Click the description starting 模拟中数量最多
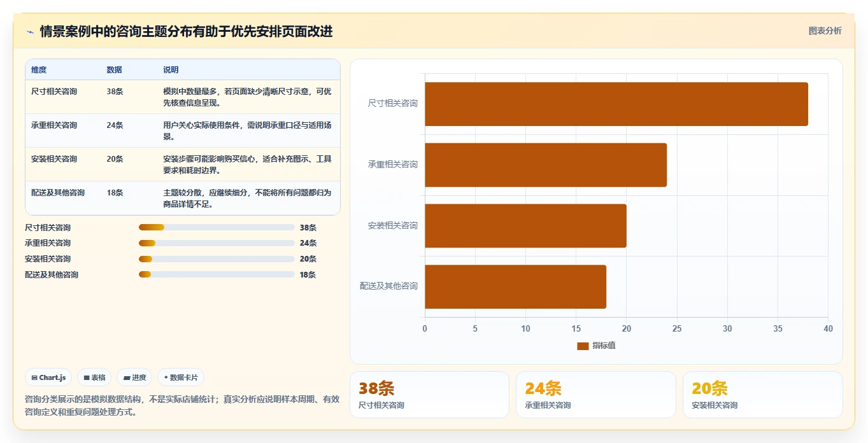868x443 pixels. coord(248,97)
